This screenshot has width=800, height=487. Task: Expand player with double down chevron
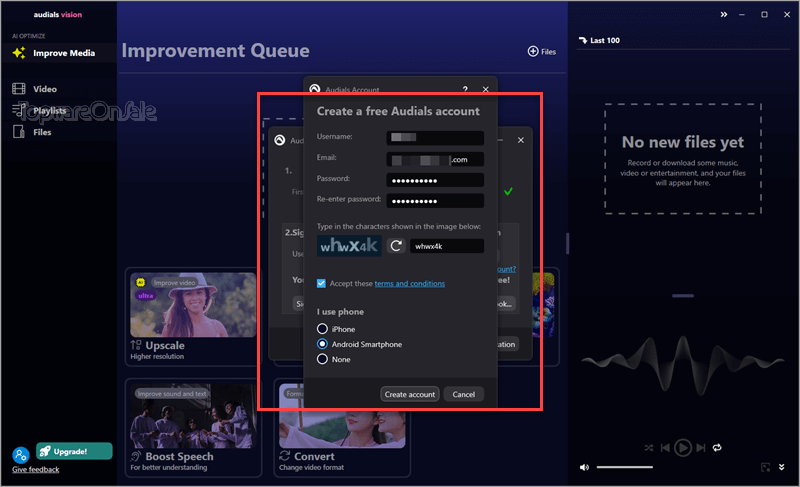pyautogui.click(x=781, y=467)
